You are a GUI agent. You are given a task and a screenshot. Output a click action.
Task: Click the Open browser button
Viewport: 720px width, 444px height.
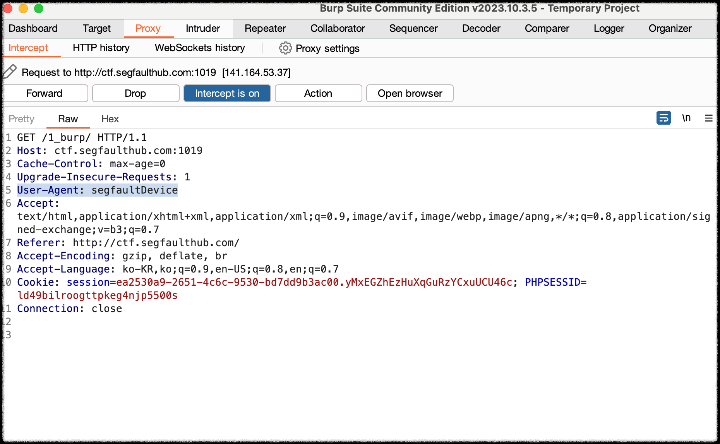tap(410, 93)
